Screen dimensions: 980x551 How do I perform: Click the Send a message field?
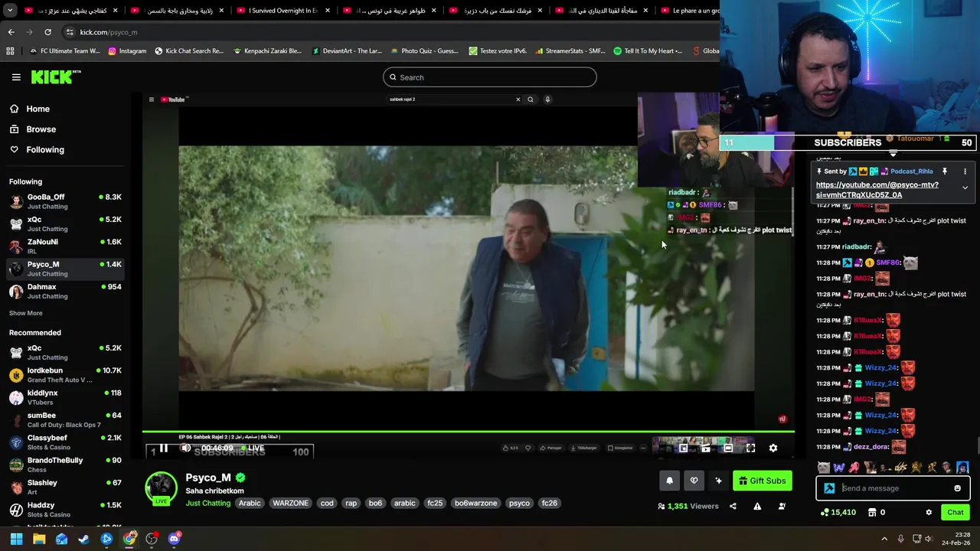892,488
